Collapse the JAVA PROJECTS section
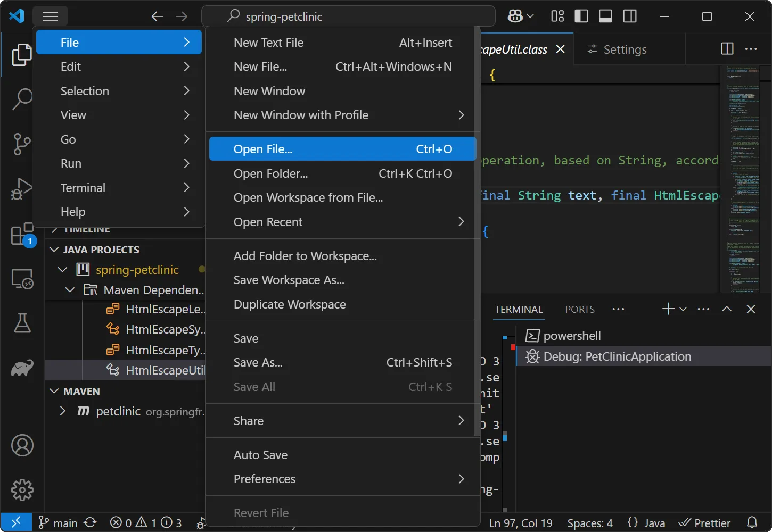Image resolution: width=772 pixels, height=532 pixels. click(x=54, y=250)
